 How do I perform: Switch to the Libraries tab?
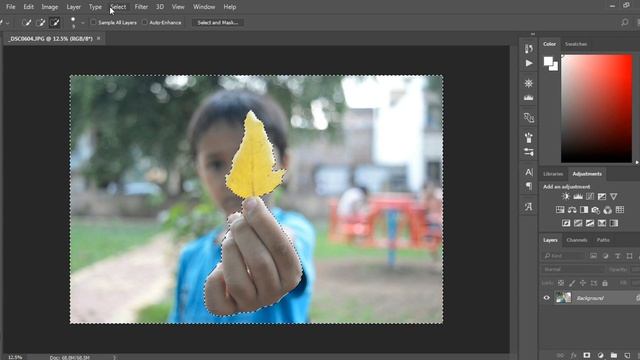pyautogui.click(x=553, y=174)
